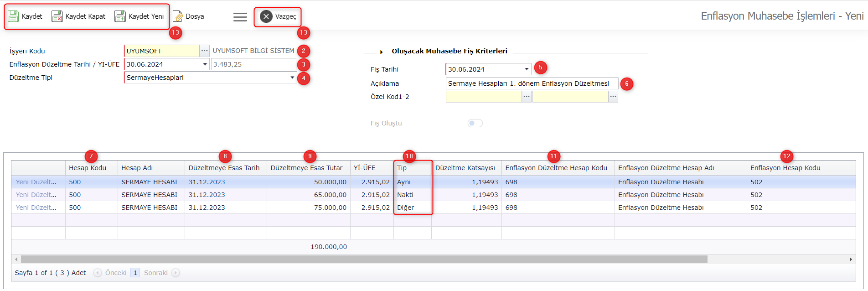868x291 pixels.
Task: Open Yeni Düzelt link in Nakti row
Action: pos(36,195)
